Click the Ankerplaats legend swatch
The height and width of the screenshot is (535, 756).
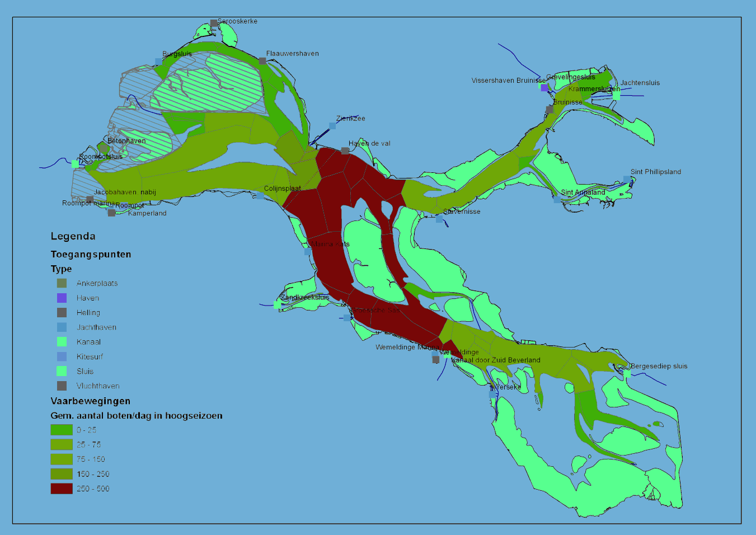(62, 283)
